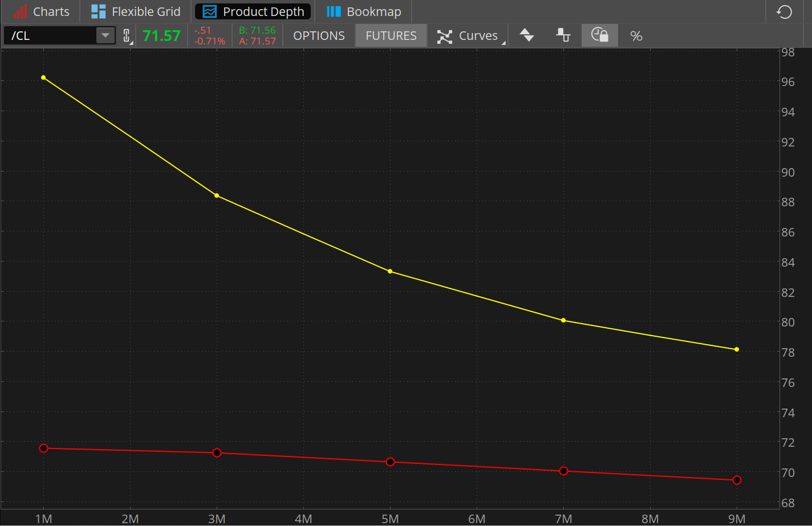
Task: Switch to the Flexible Grid tab
Action: [136, 11]
